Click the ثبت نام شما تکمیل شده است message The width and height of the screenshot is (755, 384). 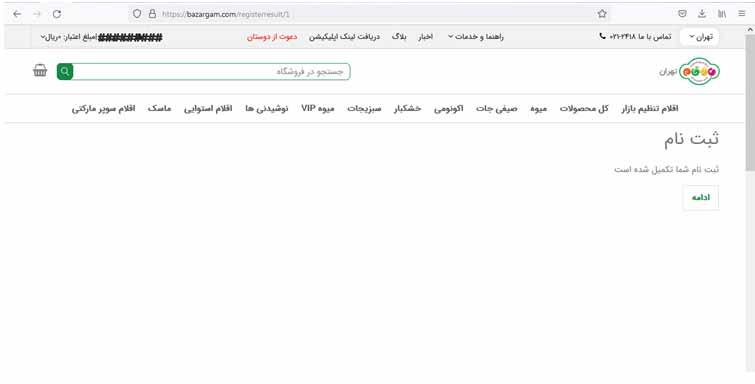click(x=666, y=170)
